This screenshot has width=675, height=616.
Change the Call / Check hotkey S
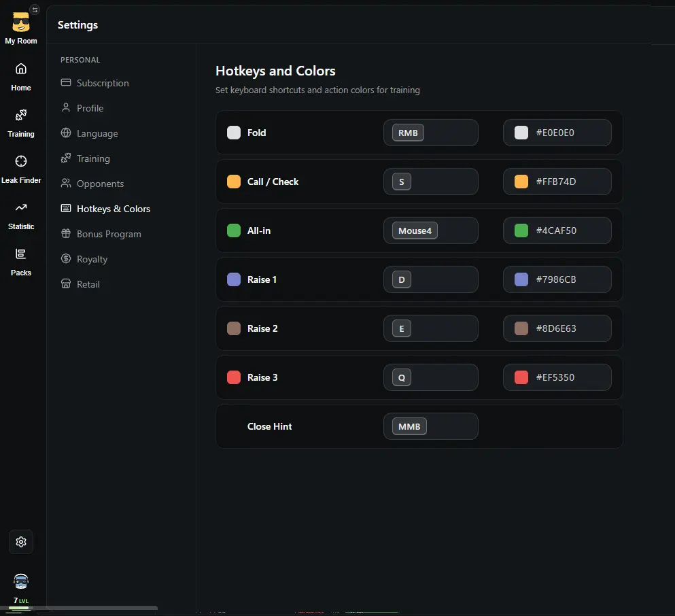pyautogui.click(x=430, y=182)
